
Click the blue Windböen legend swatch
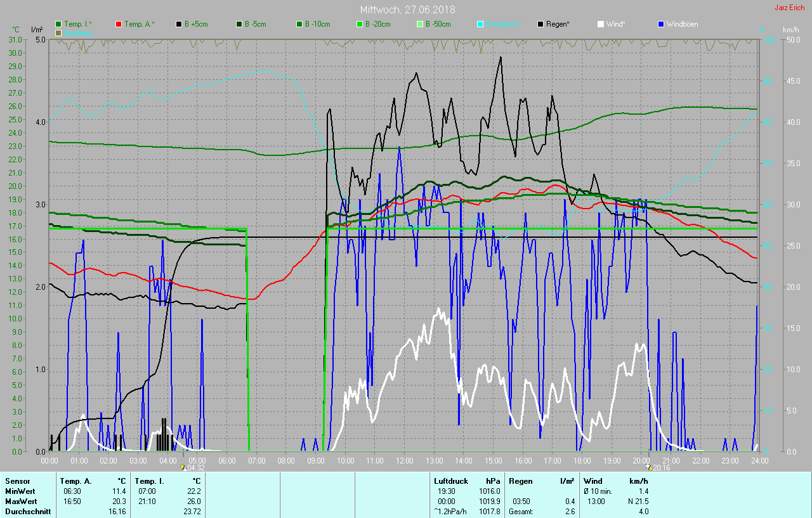pyautogui.click(x=661, y=24)
